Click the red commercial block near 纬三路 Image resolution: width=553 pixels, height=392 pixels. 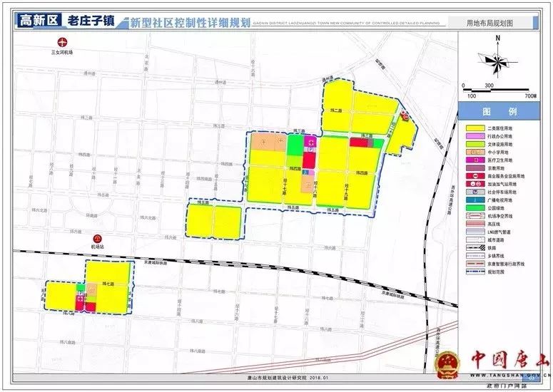359,143
